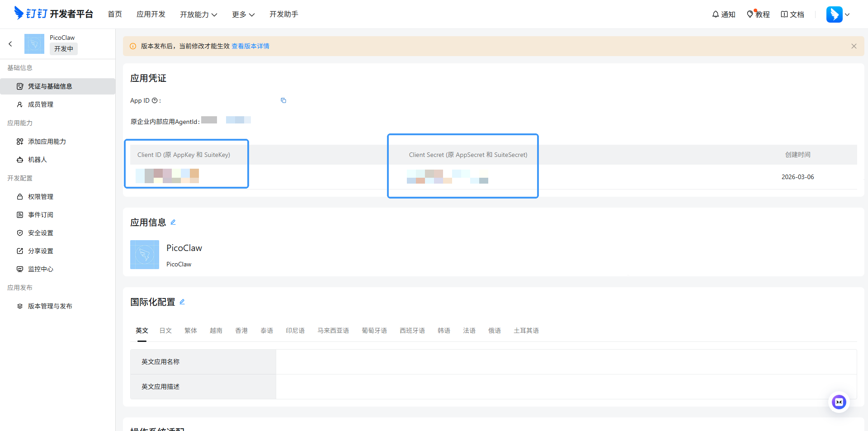Image resolution: width=868 pixels, height=431 pixels.
Task: Dismiss the version notice banner
Action: coord(854,46)
